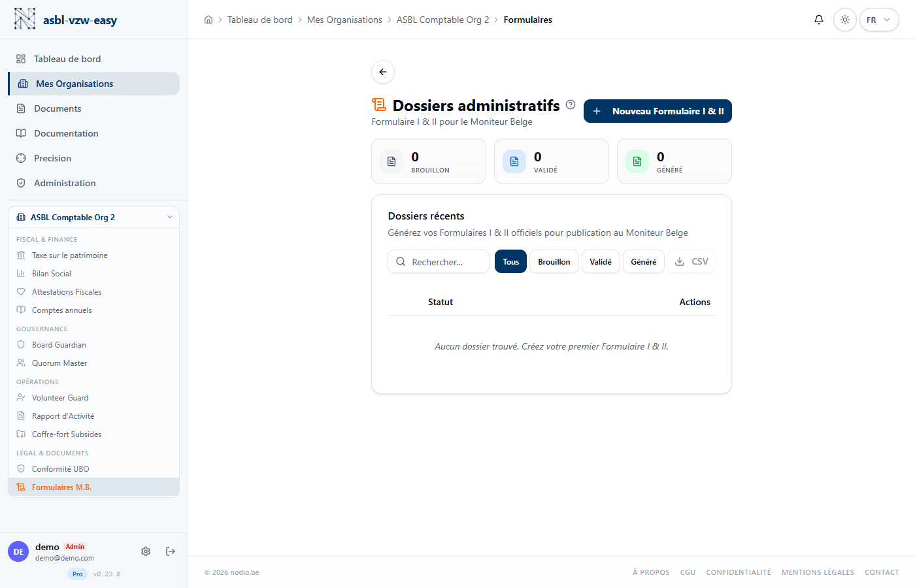
Task: Export list with CSV button
Action: pyautogui.click(x=691, y=261)
